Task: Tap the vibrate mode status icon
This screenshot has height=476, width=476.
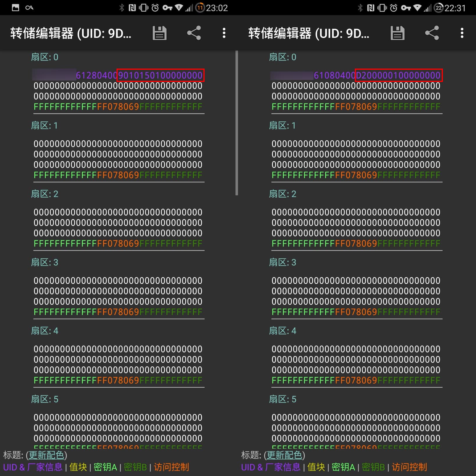Action: (x=143, y=8)
